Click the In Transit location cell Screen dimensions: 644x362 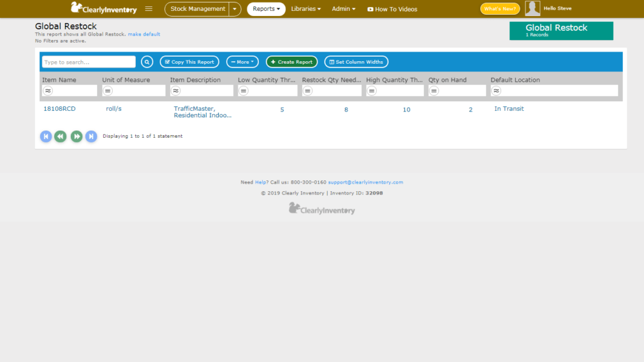pos(509,109)
